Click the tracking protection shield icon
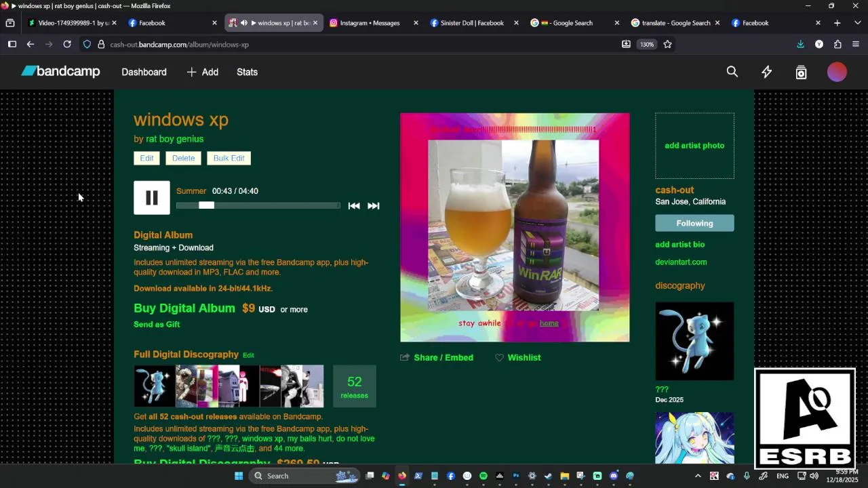The height and width of the screenshot is (488, 868). [87, 44]
